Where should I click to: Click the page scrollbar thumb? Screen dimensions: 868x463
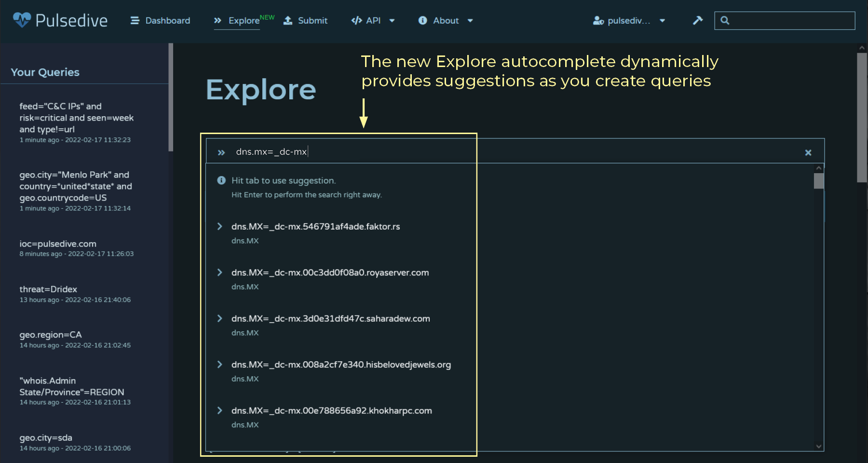click(862, 117)
